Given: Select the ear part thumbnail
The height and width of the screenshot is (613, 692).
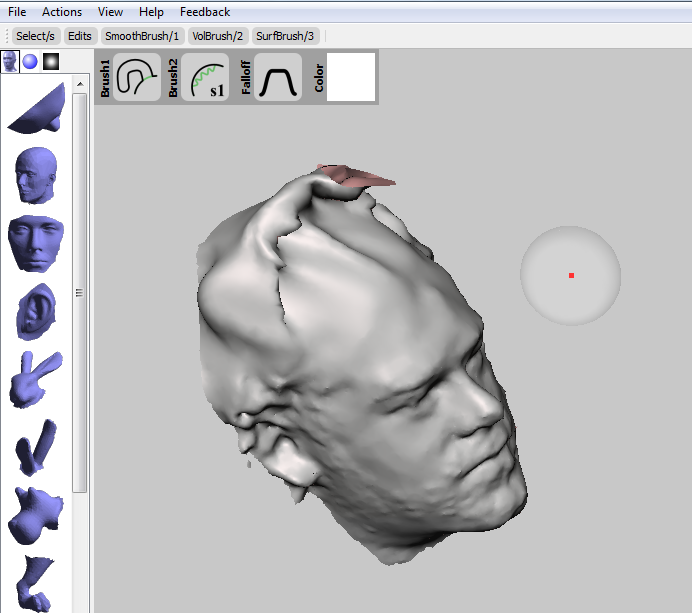Looking at the screenshot, I should [36, 312].
